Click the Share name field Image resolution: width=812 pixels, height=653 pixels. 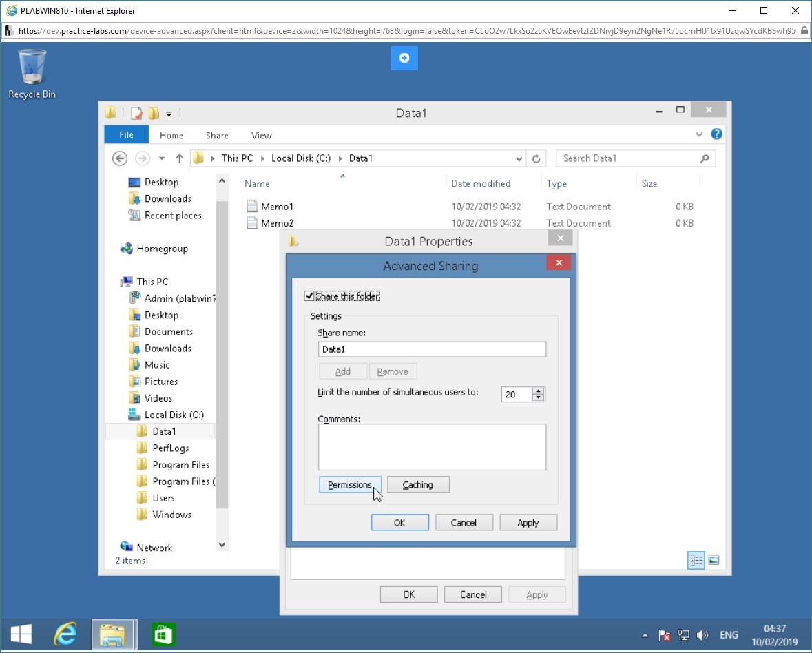432,349
